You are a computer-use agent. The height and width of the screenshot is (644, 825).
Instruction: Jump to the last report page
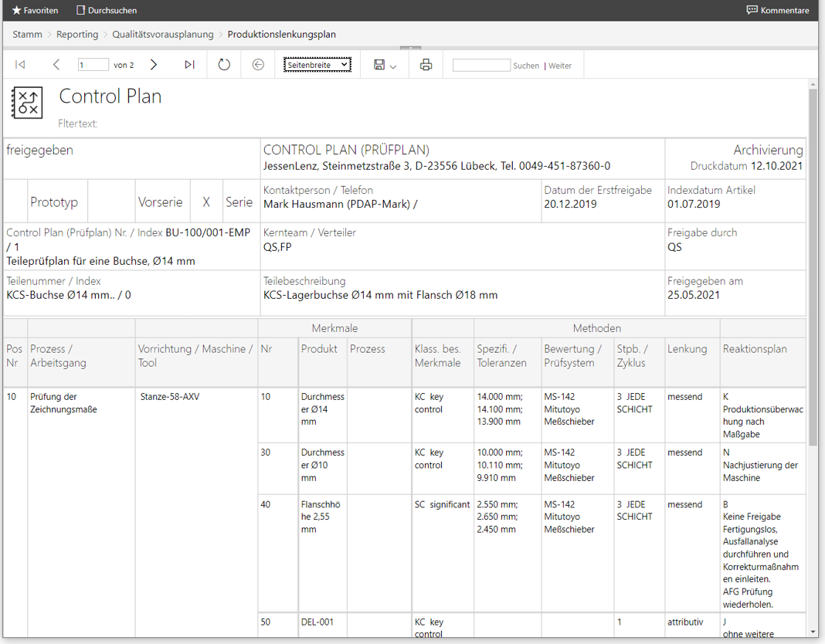click(x=189, y=65)
